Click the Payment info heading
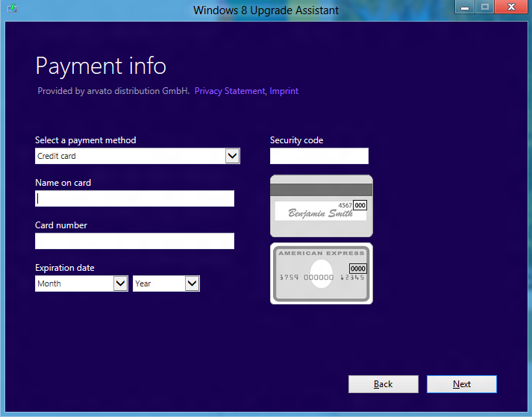The width and height of the screenshot is (532, 417). point(101,66)
